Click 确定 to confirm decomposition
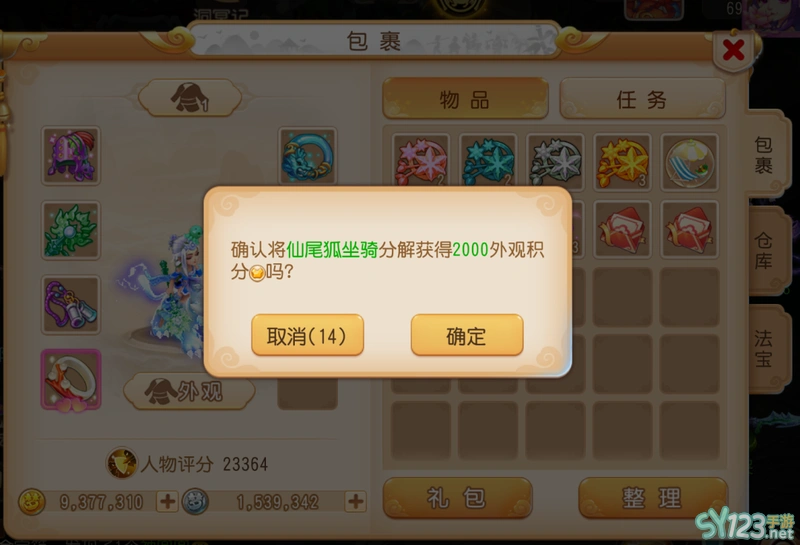The width and height of the screenshot is (800, 545). (x=467, y=335)
